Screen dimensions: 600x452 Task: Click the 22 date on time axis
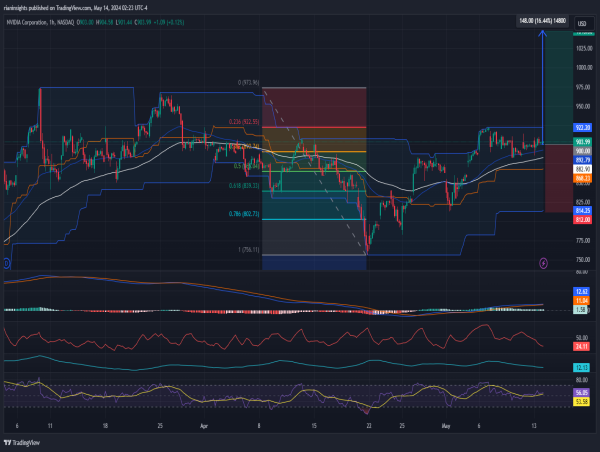tap(369, 426)
